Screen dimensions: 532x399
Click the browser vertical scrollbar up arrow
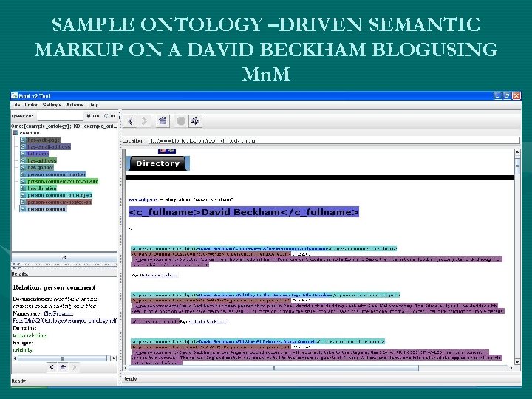pyautogui.click(x=517, y=152)
